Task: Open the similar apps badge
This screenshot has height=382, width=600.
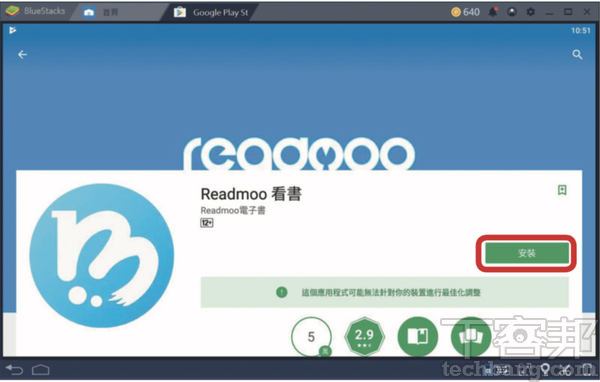Action: (x=471, y=337)
